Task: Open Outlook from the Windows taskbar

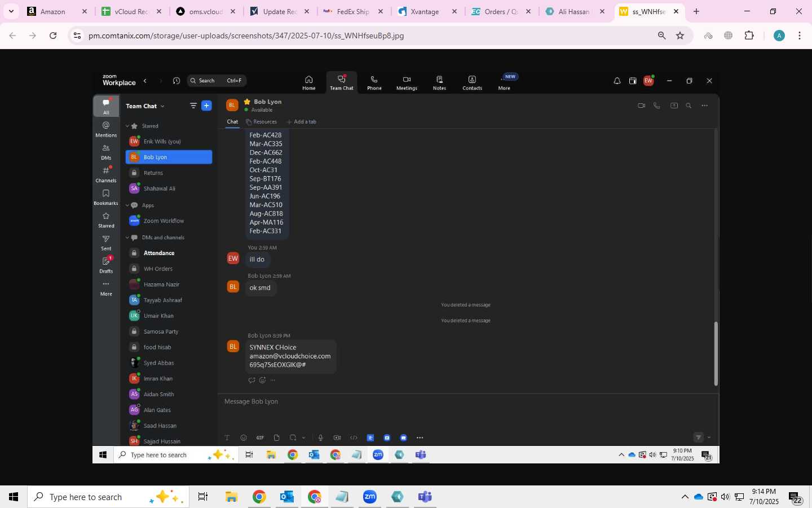Action: (287, 497)
